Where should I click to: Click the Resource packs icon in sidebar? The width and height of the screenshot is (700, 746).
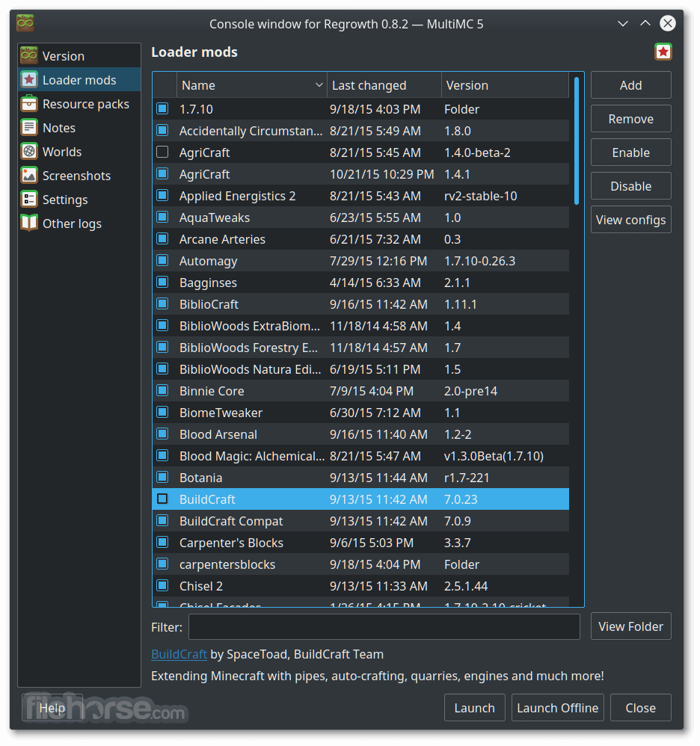[29, 103]
